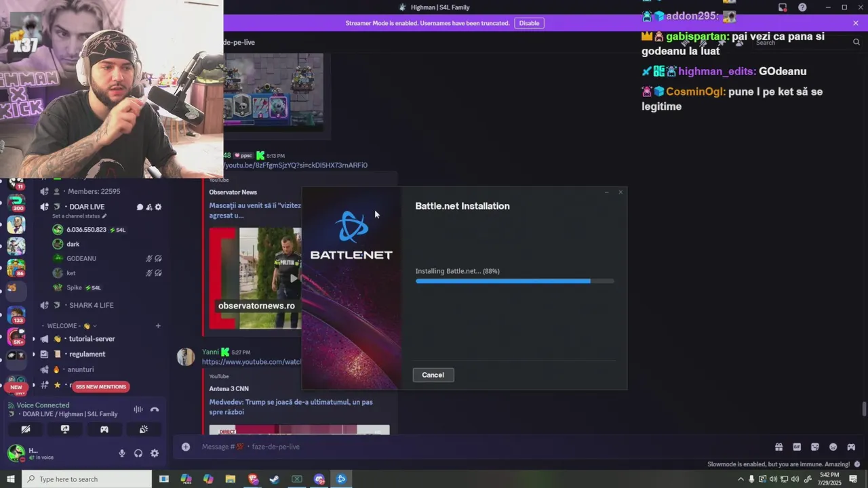The image size is (868, 488).
Task: Join the SHARK 4 LIFE voice channel
Action: [91, 305]
